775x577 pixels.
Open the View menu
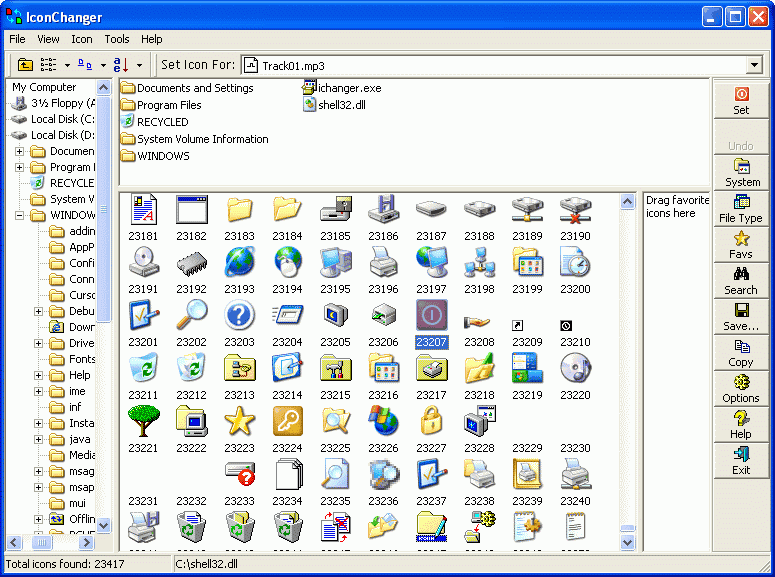click(x=48, y=39)
